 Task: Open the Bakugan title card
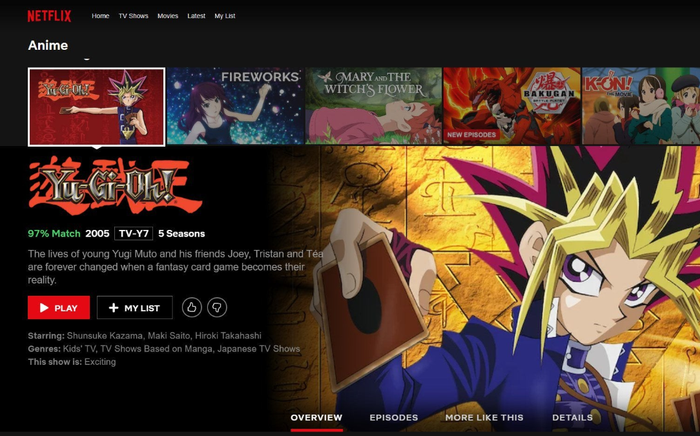[x=512, y=106]
